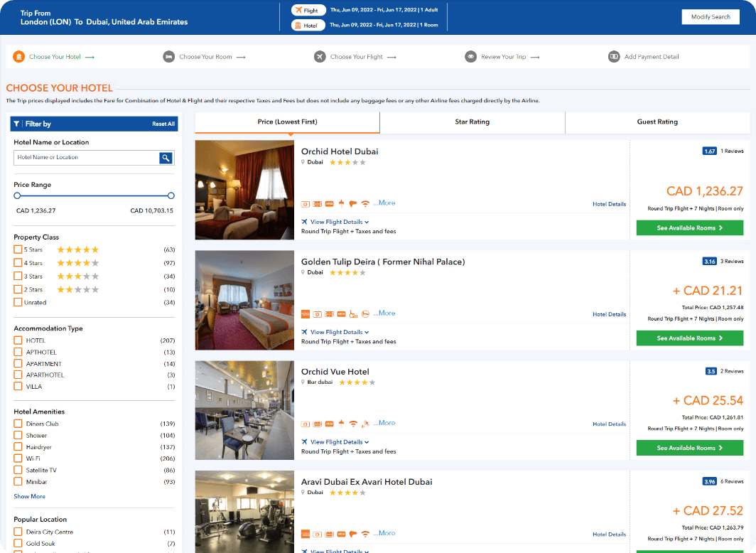
Task: Click the shower icon for Orchid Hotel Dubai
Action: pos(341,204)
